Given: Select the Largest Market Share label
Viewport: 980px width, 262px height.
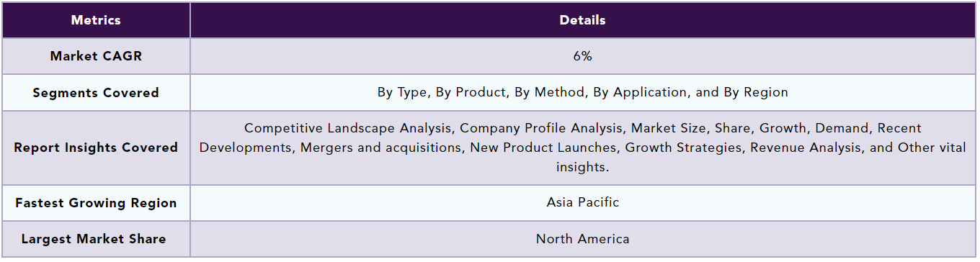Looking at the screenshot, I should pyautogui.click(x=96, y=239).
